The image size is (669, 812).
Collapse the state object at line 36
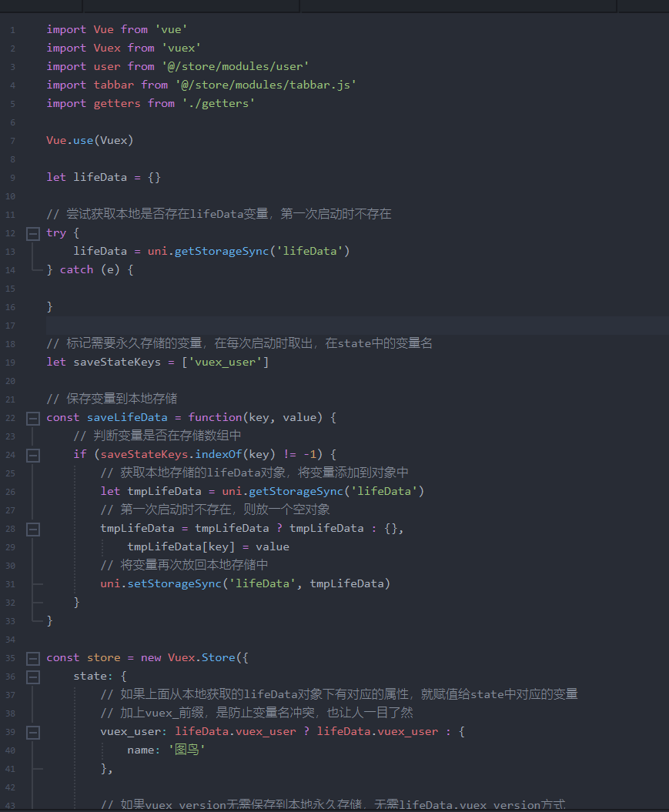coord(32,676)
